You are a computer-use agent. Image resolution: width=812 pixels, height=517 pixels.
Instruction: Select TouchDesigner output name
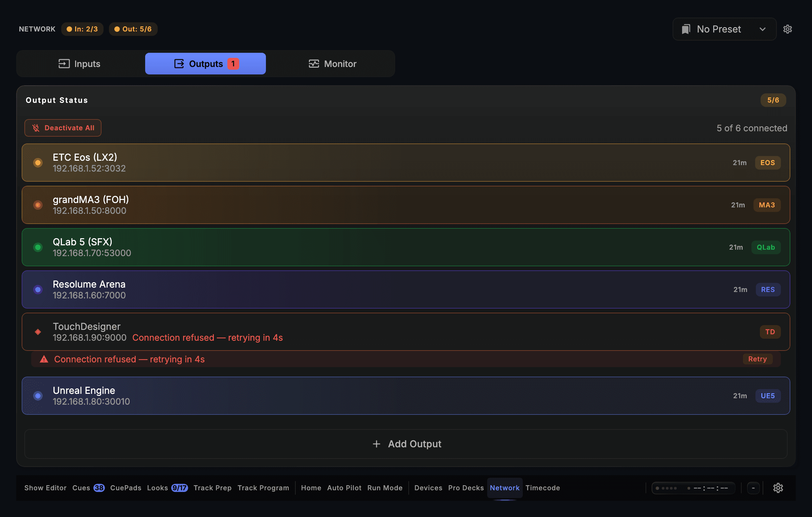point(87,327)
